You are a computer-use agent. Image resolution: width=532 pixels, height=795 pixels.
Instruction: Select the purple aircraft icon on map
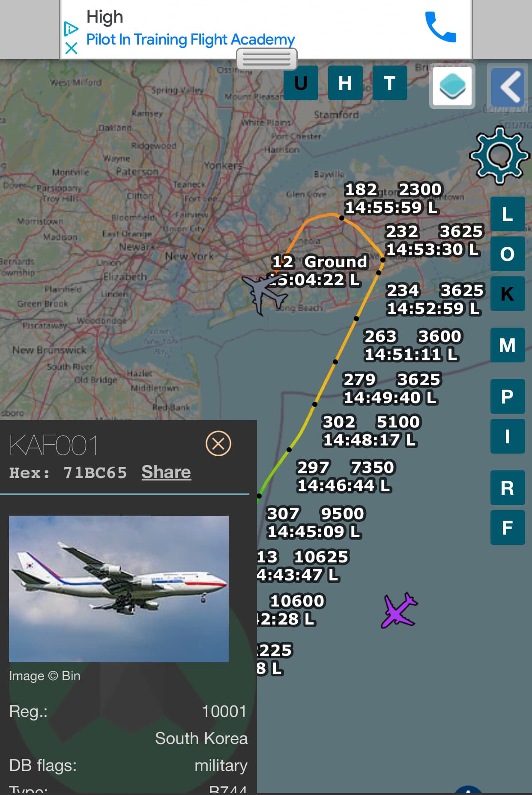399,610
